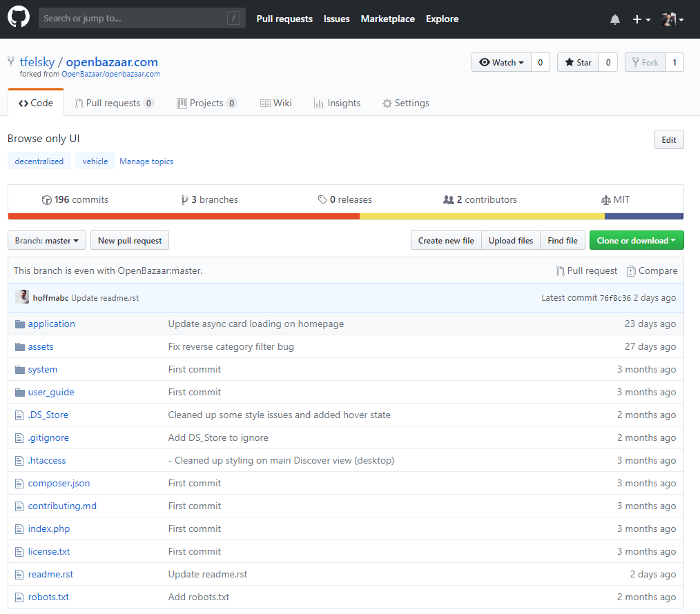The height and width of the screenshot is (614, 700).
Task: Click the index.php file icon
Action: (x=19, y=528)
